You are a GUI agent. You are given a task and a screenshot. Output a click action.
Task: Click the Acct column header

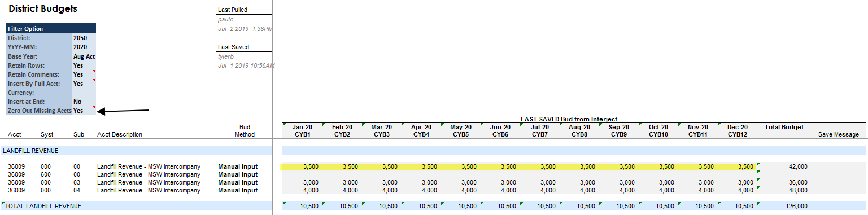pyautogui.click(x=15, y=134)
